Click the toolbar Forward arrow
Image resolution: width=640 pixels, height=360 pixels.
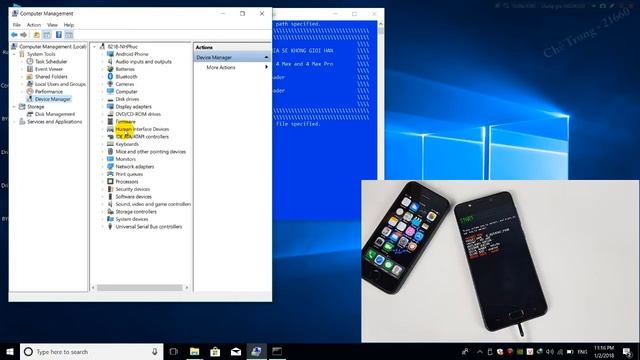pos(24,35)
